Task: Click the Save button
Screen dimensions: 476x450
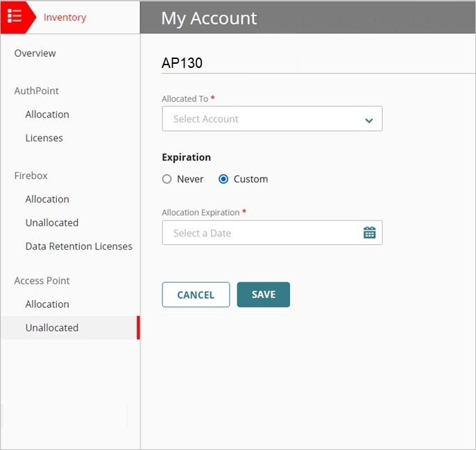Action: (263, 295)
